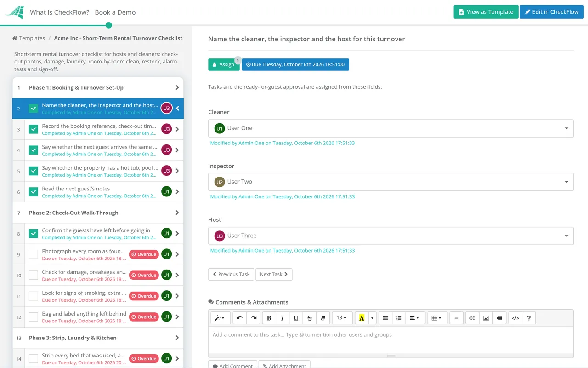The image size is (588, 368).
Task: Uncheck the 'Name the cleaner, the inspector' task
Action: (34, 109)
